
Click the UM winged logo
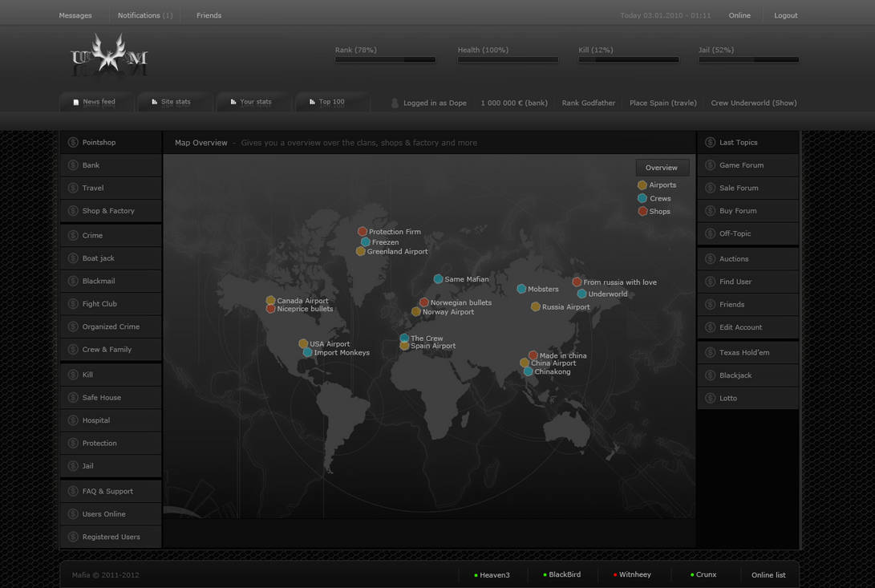108,56
